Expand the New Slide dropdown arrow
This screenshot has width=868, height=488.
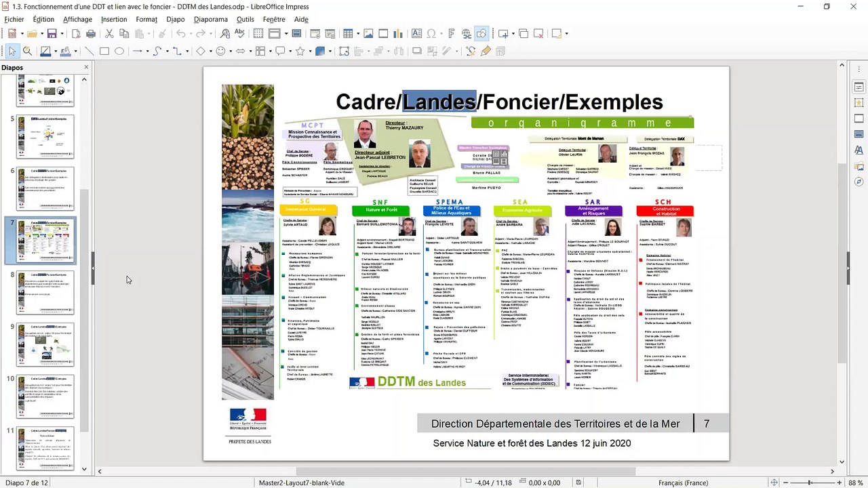point(512,33)
